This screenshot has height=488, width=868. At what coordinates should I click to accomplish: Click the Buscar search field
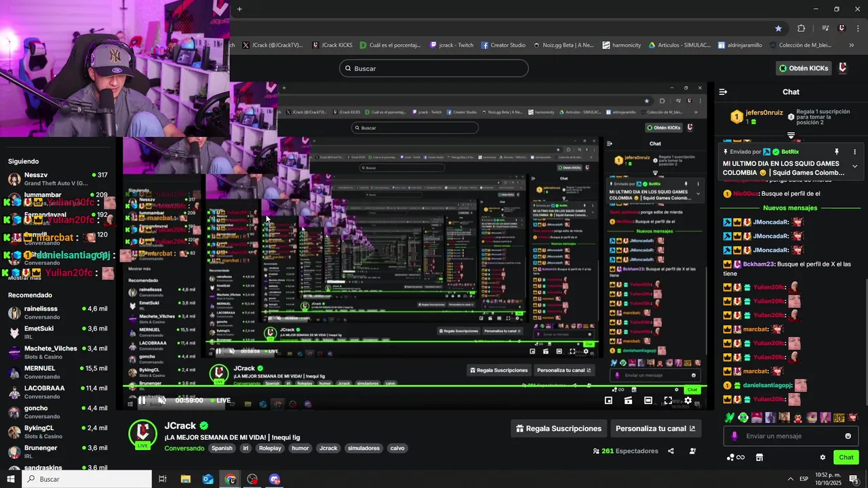click(x=434, y=68)
